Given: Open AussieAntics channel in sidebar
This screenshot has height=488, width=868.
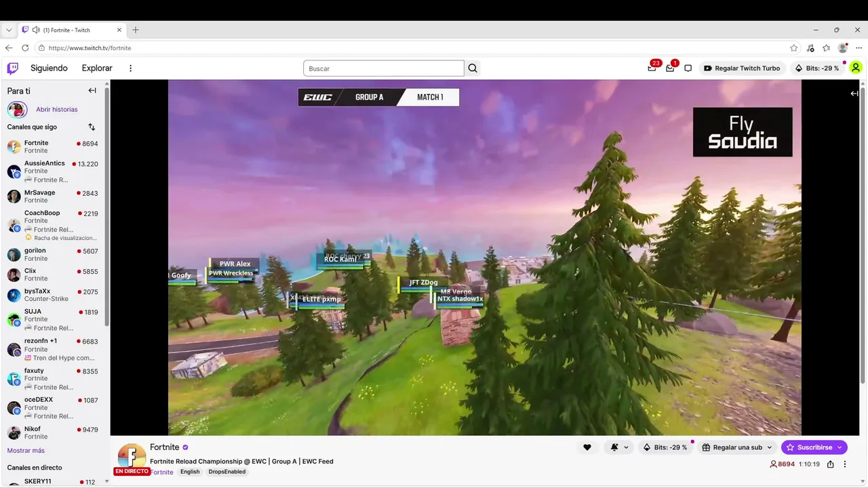Looking at the screenshot, I should [x=53, y=171].
